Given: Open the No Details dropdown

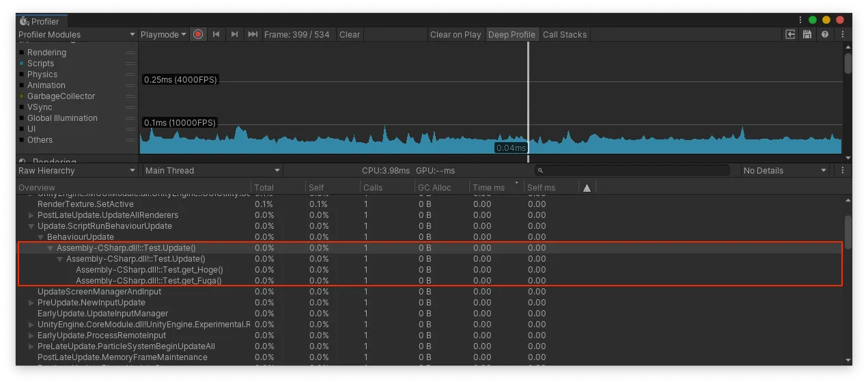Looking at the screenshot, I should point(785,171).
